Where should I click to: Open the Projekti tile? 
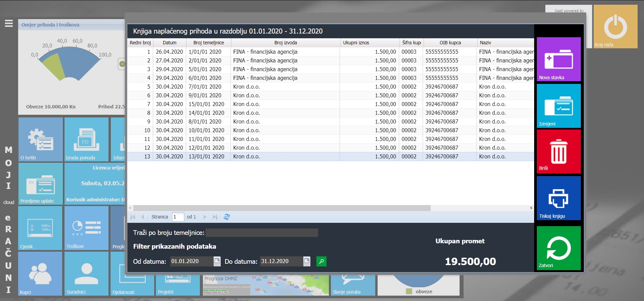[178, 285]
